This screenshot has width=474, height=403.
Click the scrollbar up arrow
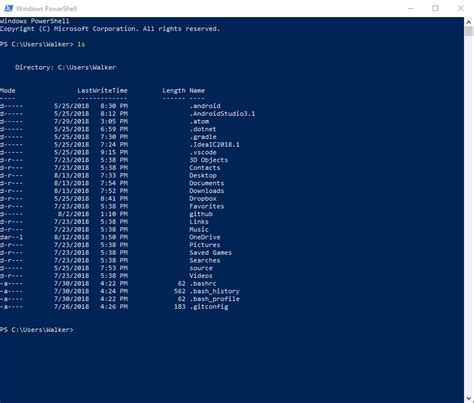469,22
